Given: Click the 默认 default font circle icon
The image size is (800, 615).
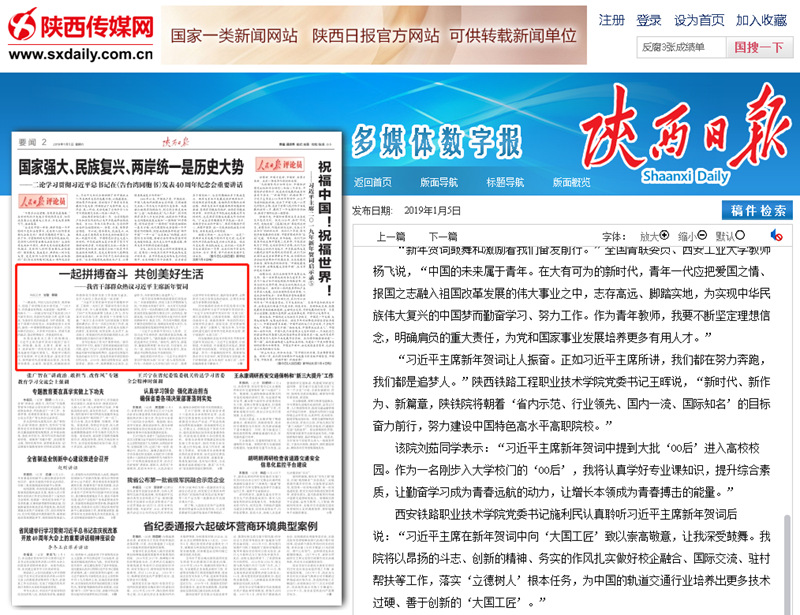Looking at the screenshot, I should [740, 235].
